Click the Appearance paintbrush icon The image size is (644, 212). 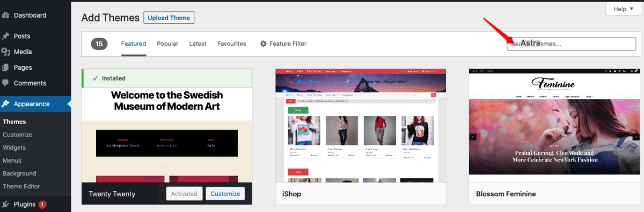click(x=6, y=104)
